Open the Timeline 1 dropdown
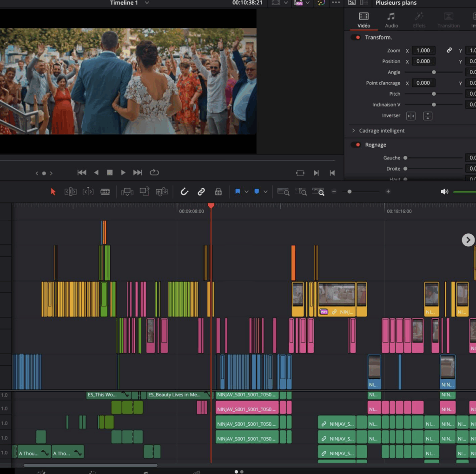Viewport: 476px width, 474px height. [x=147, y=3]
